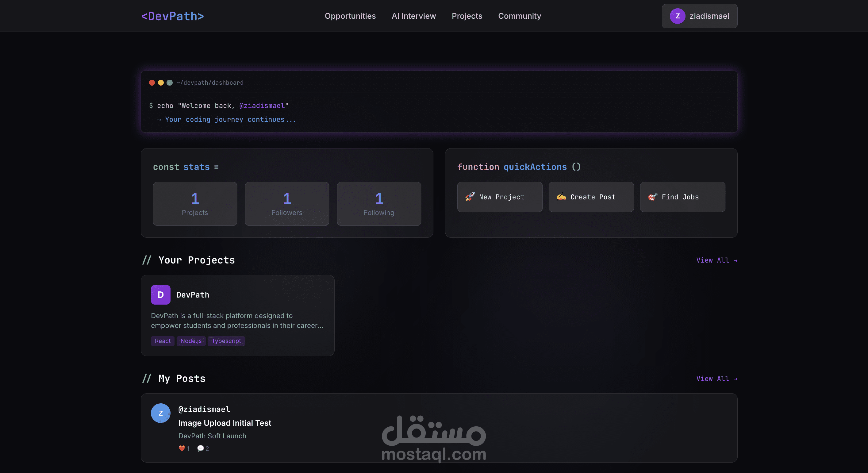Go to AI Interview page

point(413,16)
